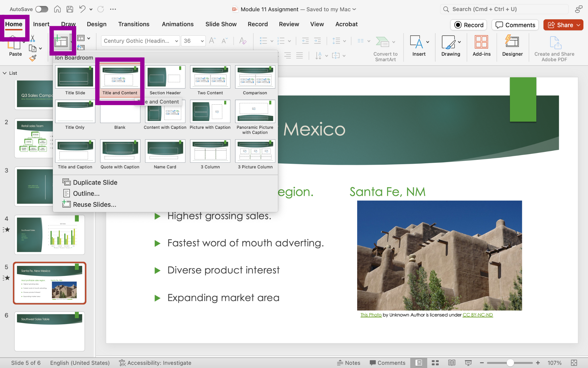The width and height of the screenshot is (588, 368).
Task: Click the zoom slider handle
Action: point(510,363)
